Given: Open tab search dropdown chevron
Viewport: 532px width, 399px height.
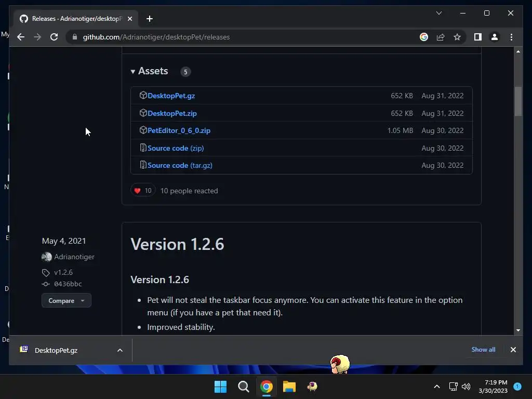Looking at the screenshot, I should 438,13.
